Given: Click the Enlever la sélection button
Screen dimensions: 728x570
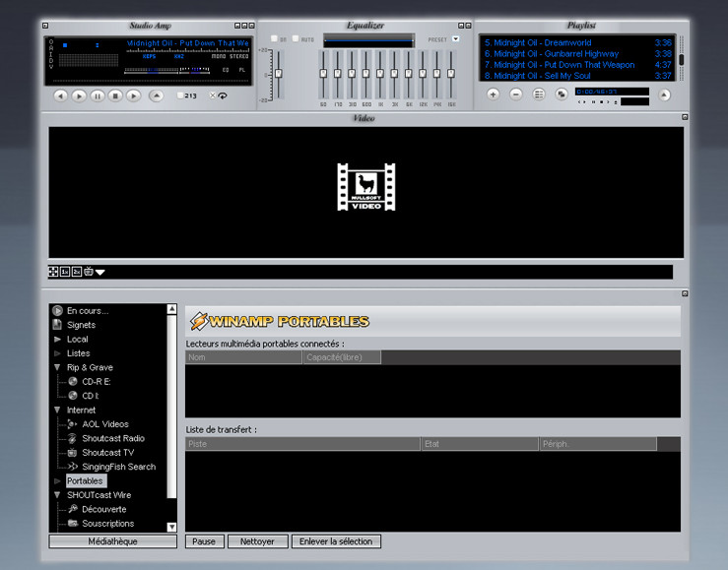Looking at the screenshot, I should 336,541.
